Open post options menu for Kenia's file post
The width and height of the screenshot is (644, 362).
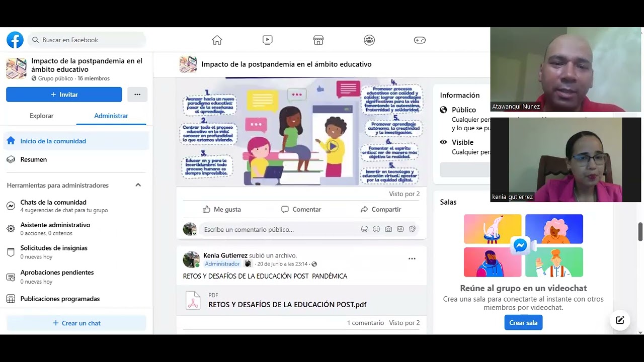(412, 259)
